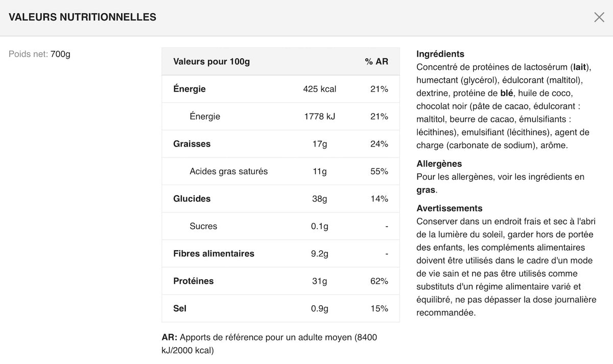Viewport: 613px width, 364px height.
Task: Select the Fibres alimentaires row
Action: click(x=280, y=254)
